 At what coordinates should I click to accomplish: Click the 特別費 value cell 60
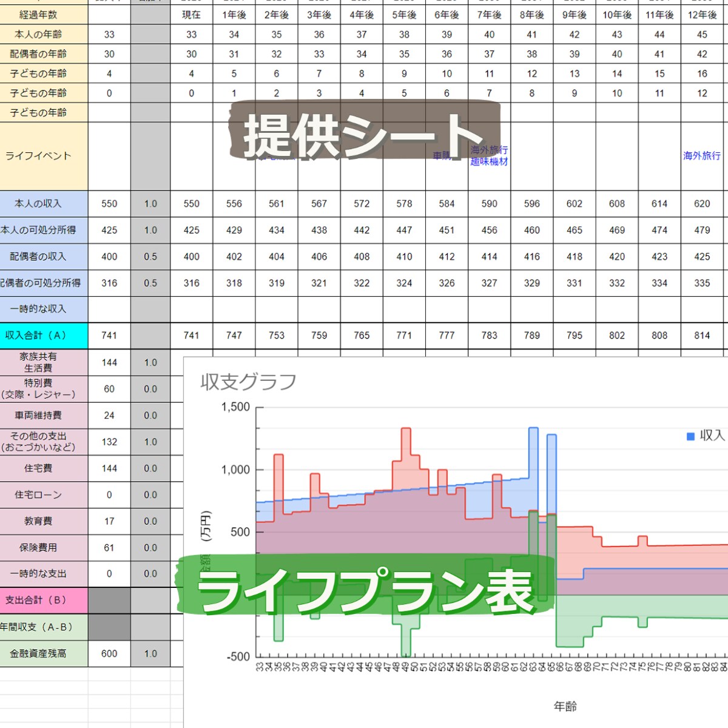point(109,389)
